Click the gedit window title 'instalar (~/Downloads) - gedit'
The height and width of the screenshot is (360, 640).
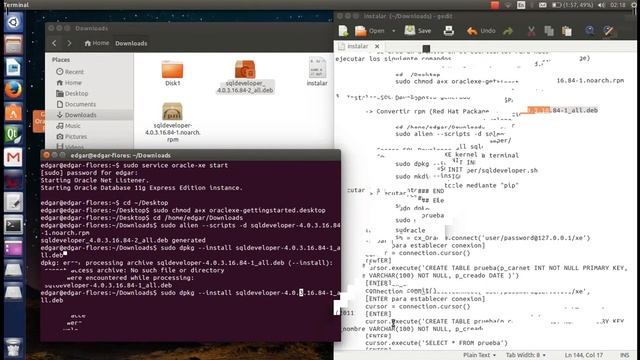click(x=408, y=16)
